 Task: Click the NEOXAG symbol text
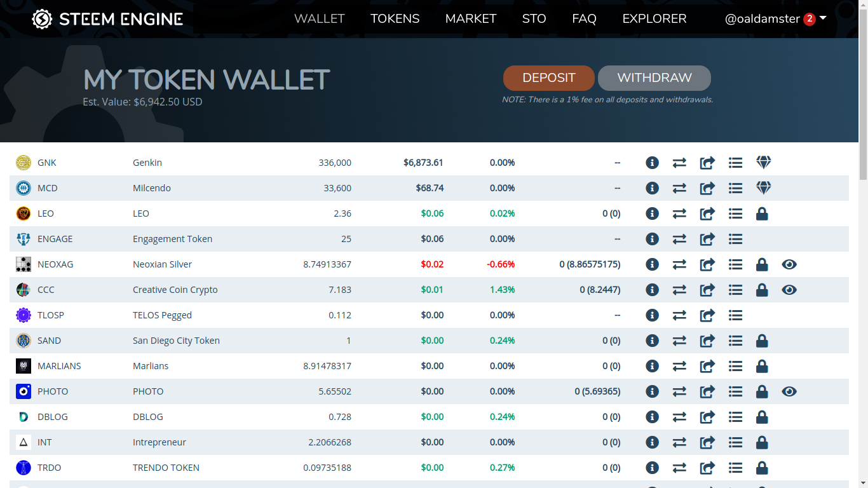click(x=55, y=264)
